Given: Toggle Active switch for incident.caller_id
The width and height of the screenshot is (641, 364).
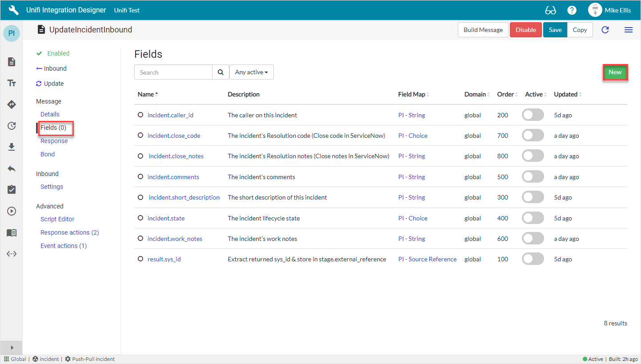Looking at the screenshot, I should [533, 115].
